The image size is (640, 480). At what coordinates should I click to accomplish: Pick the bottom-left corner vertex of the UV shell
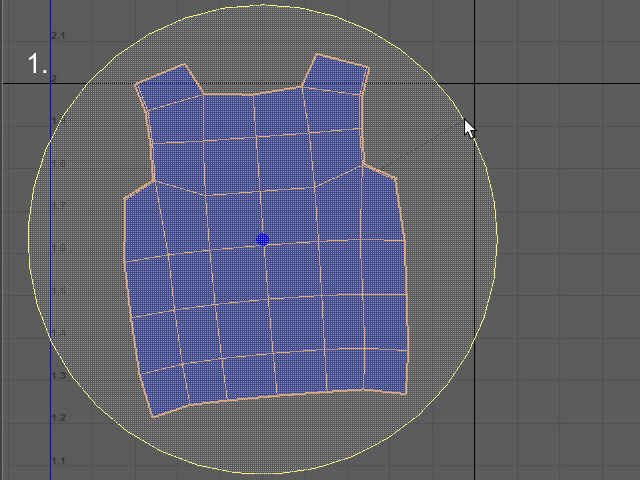pyautogui.click(x=153, y=416)
